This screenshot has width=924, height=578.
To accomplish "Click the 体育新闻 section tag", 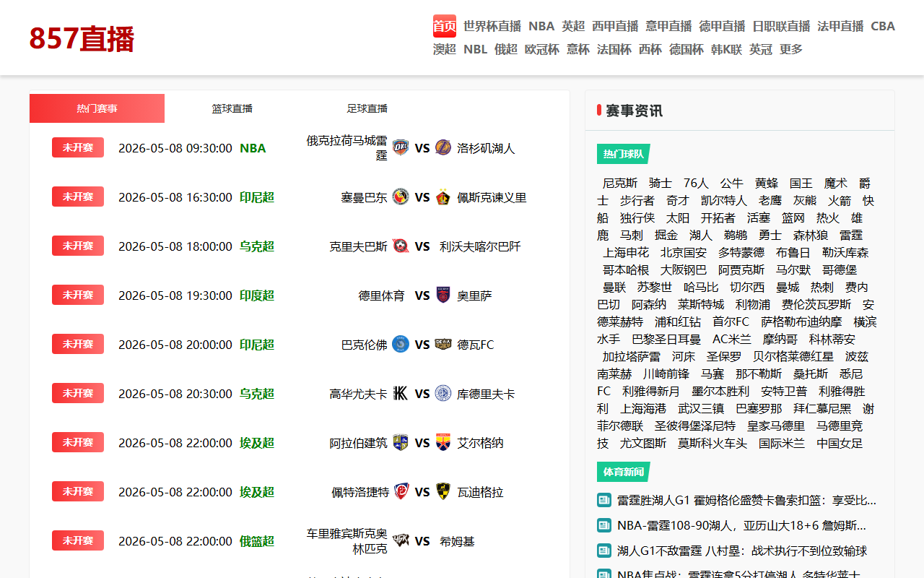I will point(624,472).
